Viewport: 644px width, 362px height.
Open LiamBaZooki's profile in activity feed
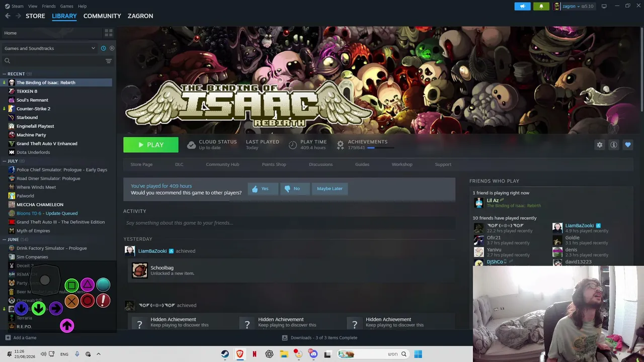click(152, 251)
